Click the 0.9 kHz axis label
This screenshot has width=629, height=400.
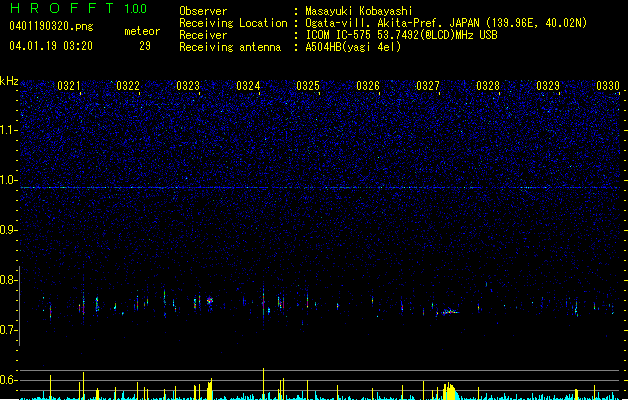coord(9,230)
